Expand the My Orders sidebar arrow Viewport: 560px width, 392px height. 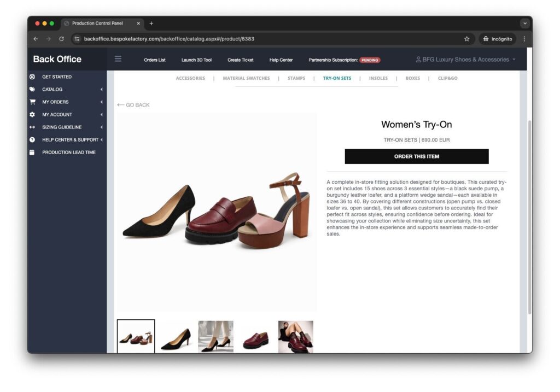tap(101, 102)
